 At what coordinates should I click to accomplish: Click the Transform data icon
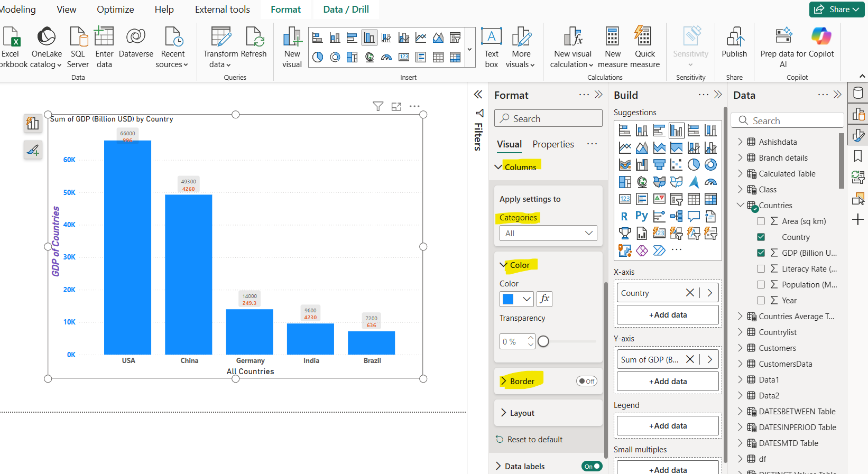coord(220,38)
